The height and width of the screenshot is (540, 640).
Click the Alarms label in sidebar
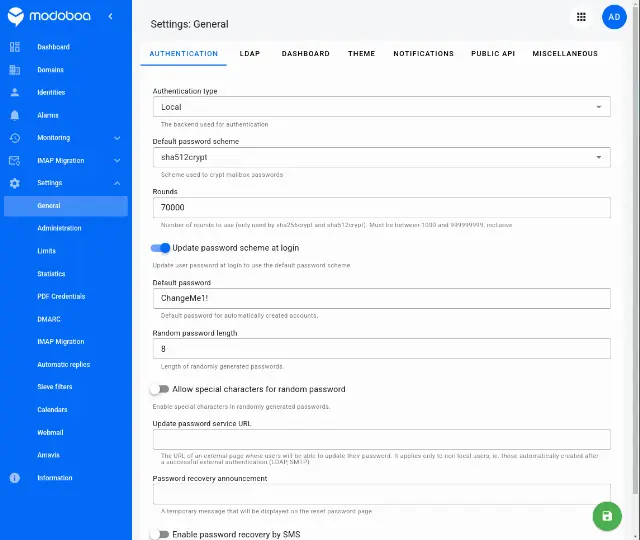click(48, 115)
